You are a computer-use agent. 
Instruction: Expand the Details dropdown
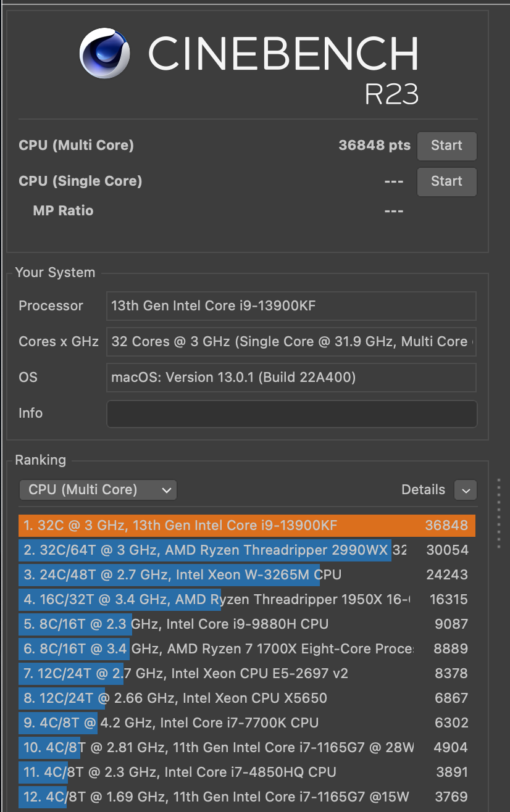click(x=465, y=490)
